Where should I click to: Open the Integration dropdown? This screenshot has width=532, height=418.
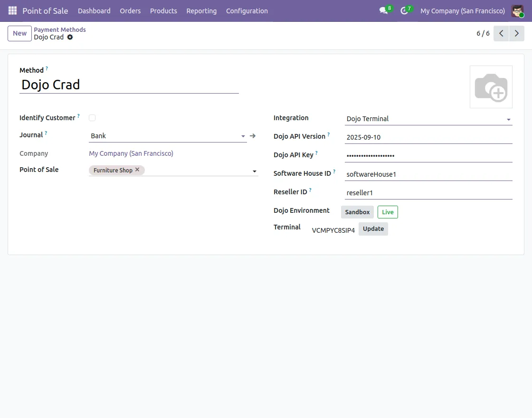428,119
